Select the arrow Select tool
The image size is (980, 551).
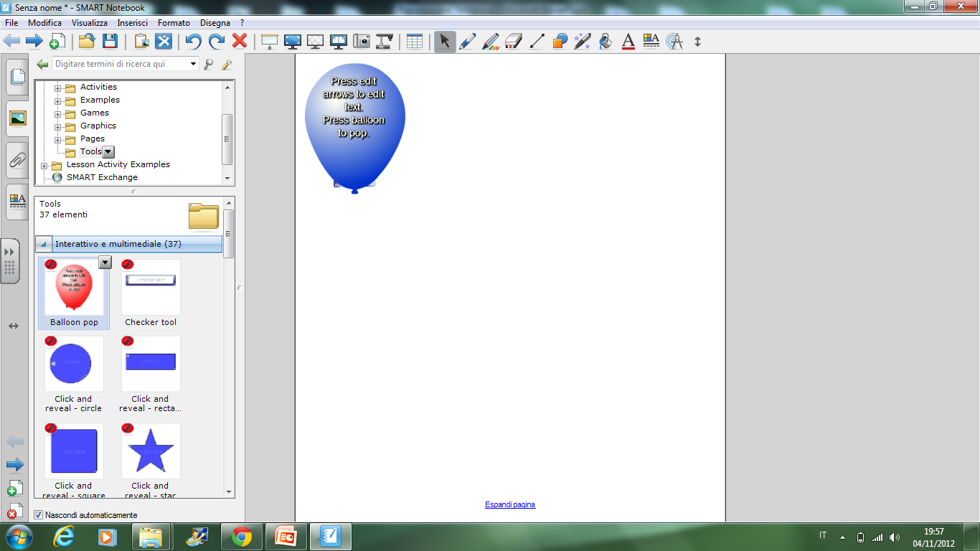445,41
